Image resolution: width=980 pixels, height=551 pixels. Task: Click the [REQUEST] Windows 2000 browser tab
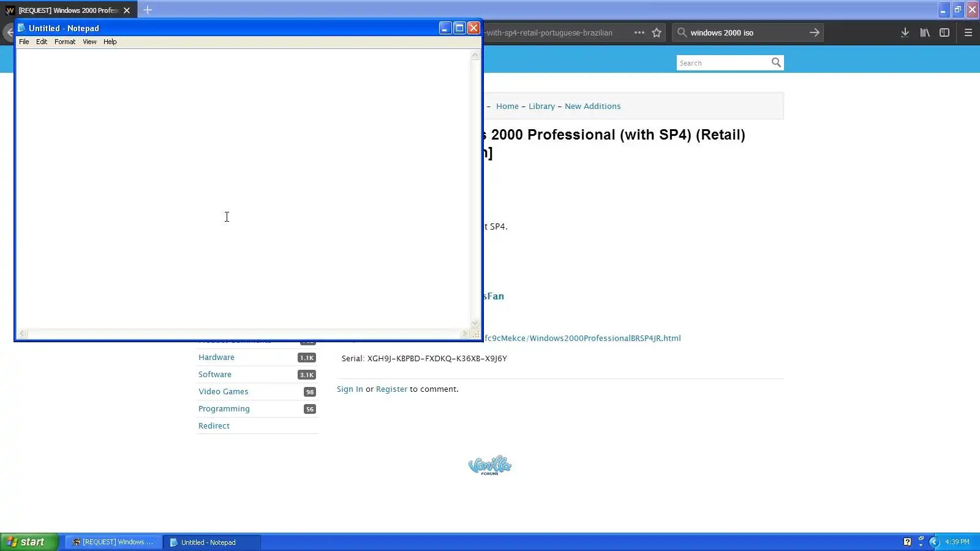[69, 10]
